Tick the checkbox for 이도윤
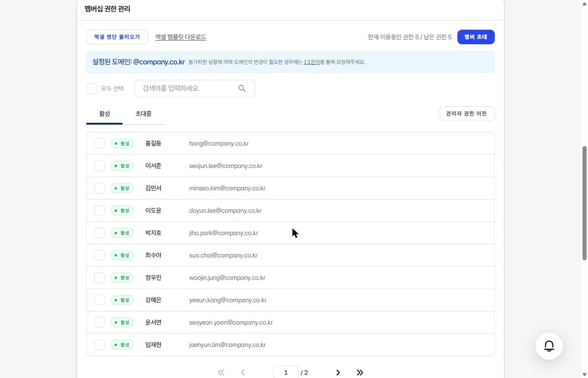This screenshot has width=588, height=378. point(100,210)
